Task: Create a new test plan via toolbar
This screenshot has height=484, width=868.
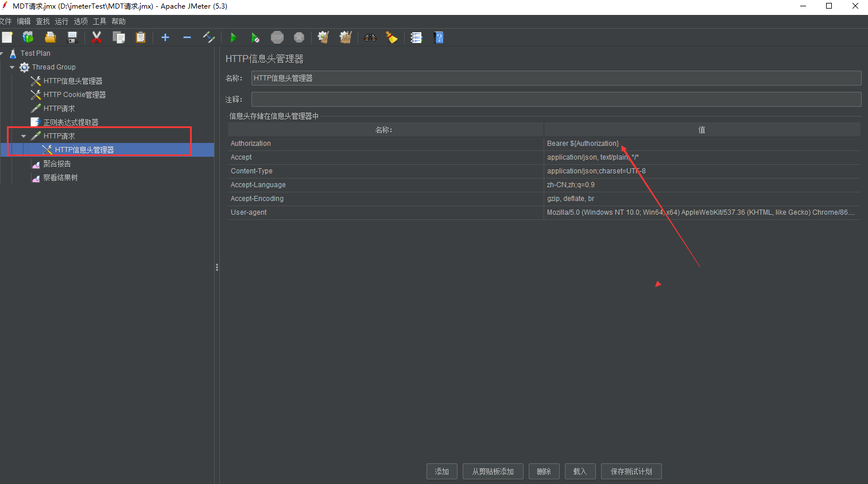Action: point(7,37)
